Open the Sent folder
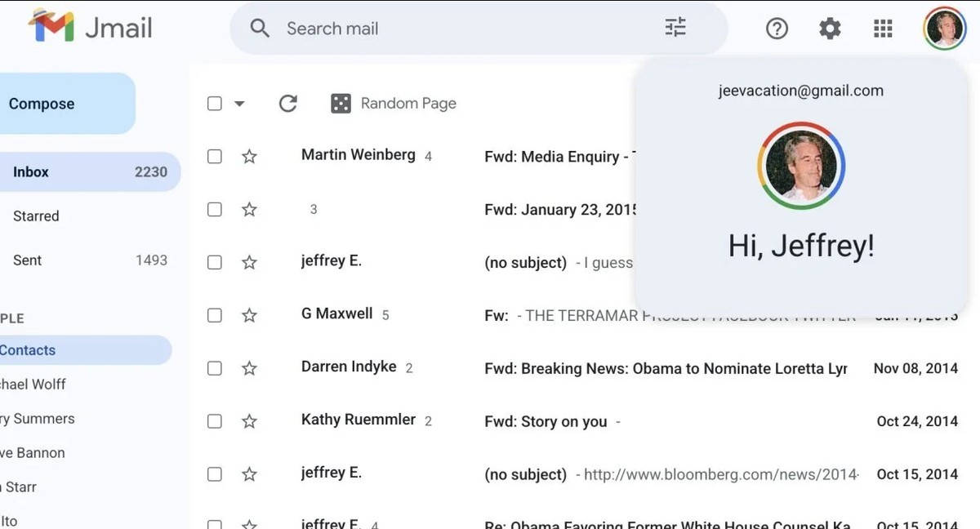This screenshot has width=980, height=529. click(x=27, y=260)
